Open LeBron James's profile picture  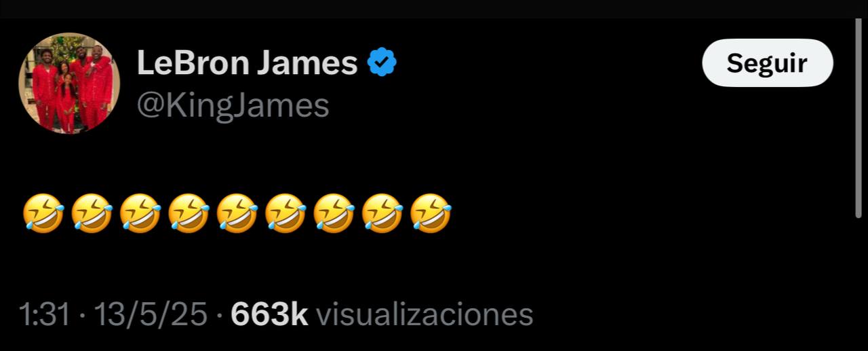coord(69,83)
